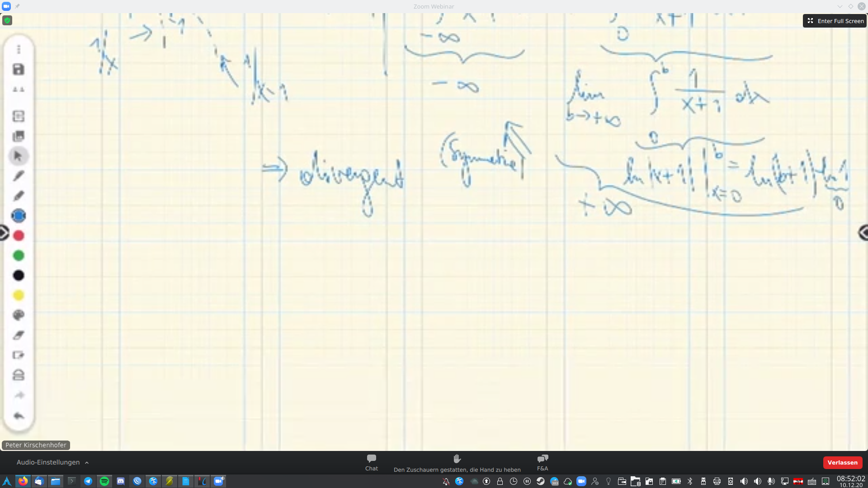Click the undo arrow in toolbar
The image size is (868, 488).
coord(19,416)
